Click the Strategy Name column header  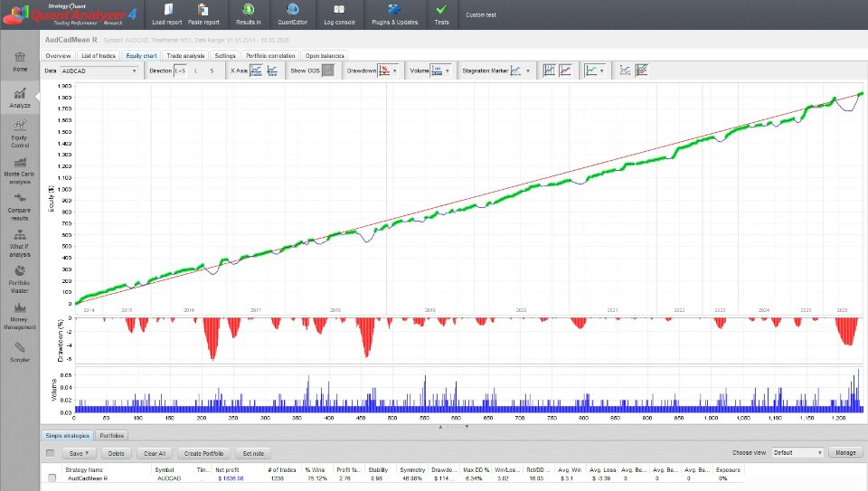tap(83, 469)
